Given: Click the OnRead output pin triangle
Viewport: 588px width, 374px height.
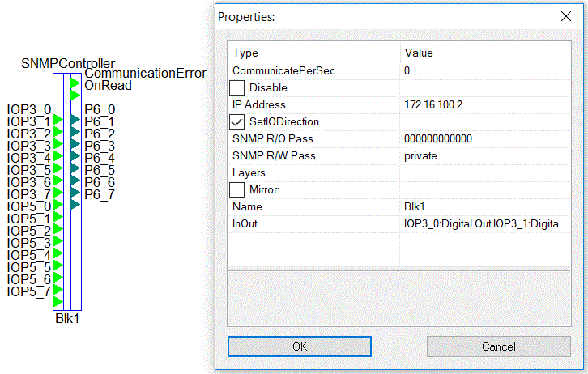Looking at the screenshot, I should 75,95.
